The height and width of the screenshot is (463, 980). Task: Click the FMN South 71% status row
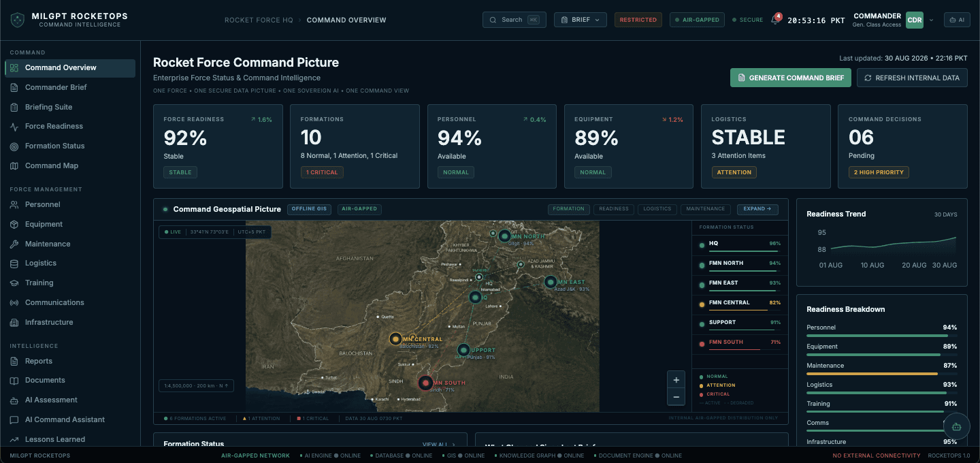click(740, 345)
